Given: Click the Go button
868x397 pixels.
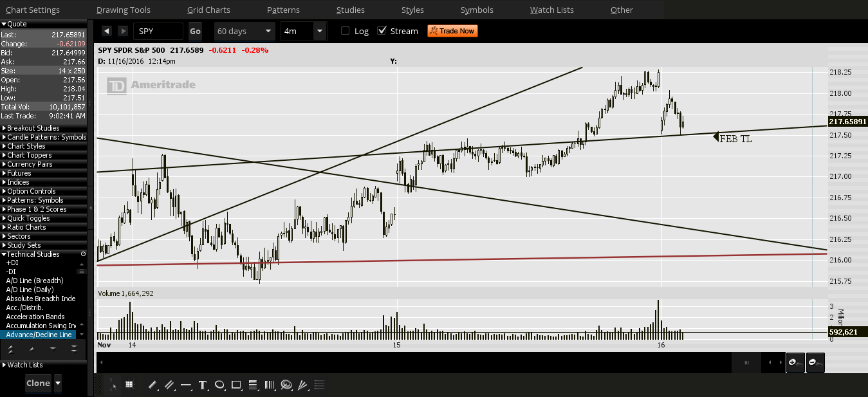Looking at the screenshot, I should pyautogui.click(x=195, y=31).
